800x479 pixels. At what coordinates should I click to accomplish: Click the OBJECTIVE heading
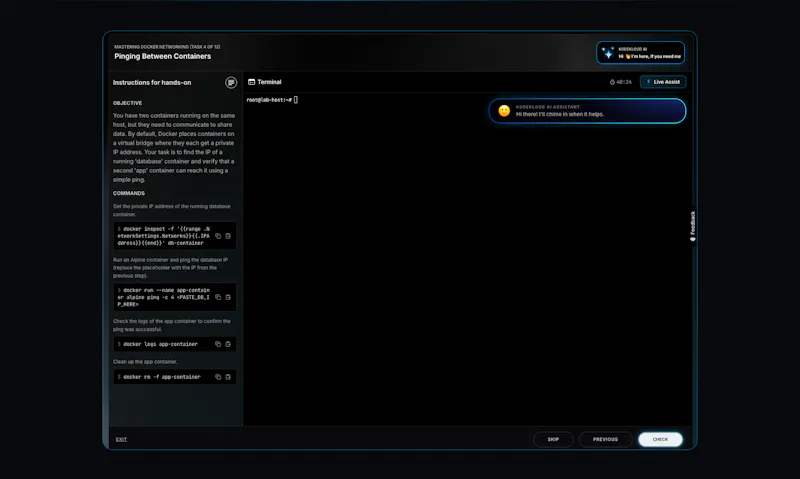pyautogui.click(x=128, y=103)
